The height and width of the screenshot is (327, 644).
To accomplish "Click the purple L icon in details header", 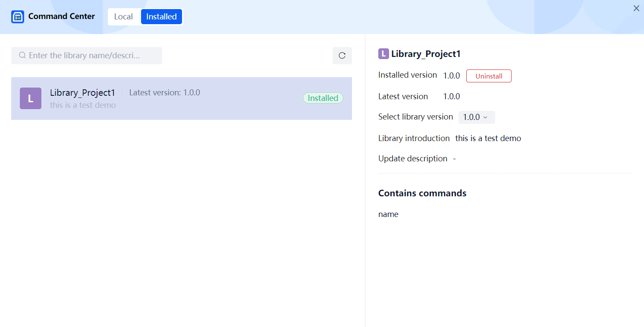I will pyautogui.click(x=383, y=54).
